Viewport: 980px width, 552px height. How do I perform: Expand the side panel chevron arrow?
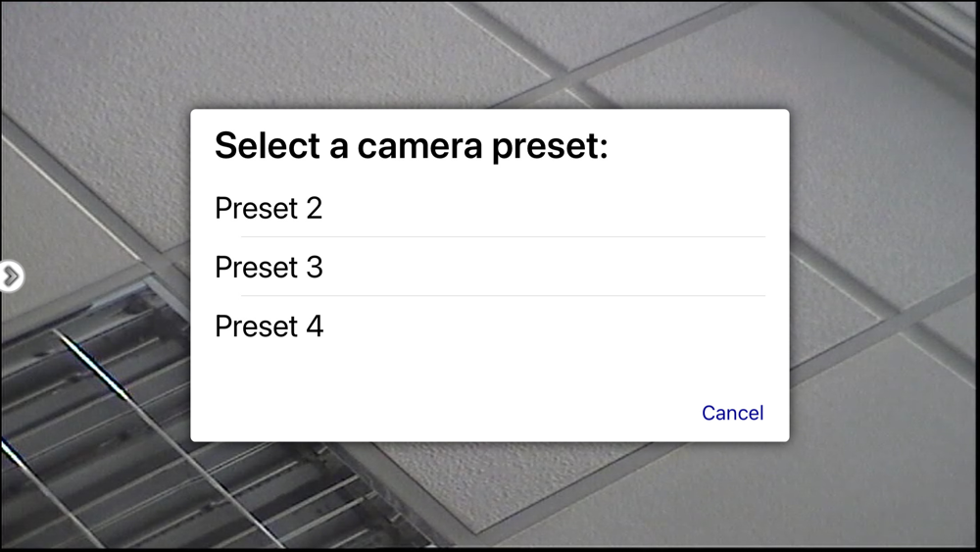click(10, 276)
